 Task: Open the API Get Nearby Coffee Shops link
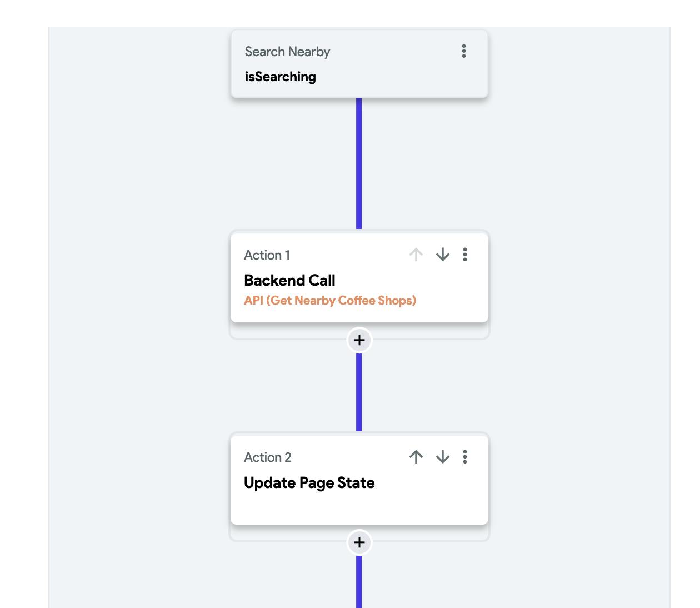click(x=330, y=301)
